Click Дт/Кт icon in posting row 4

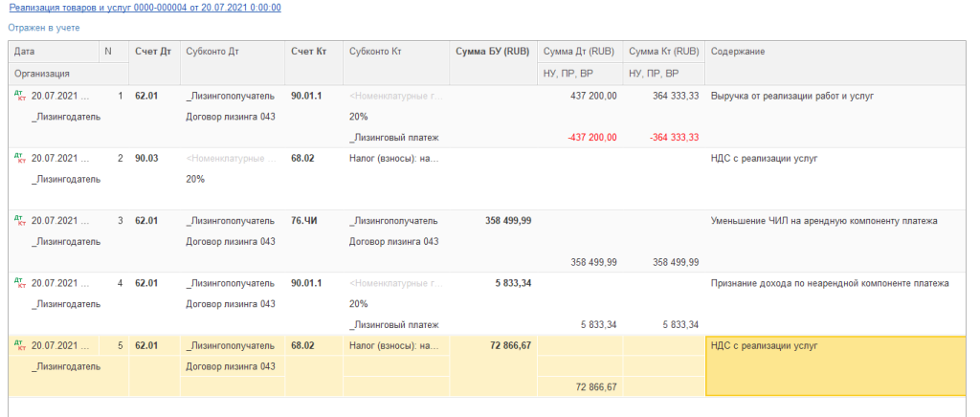[x=19, y=283]
